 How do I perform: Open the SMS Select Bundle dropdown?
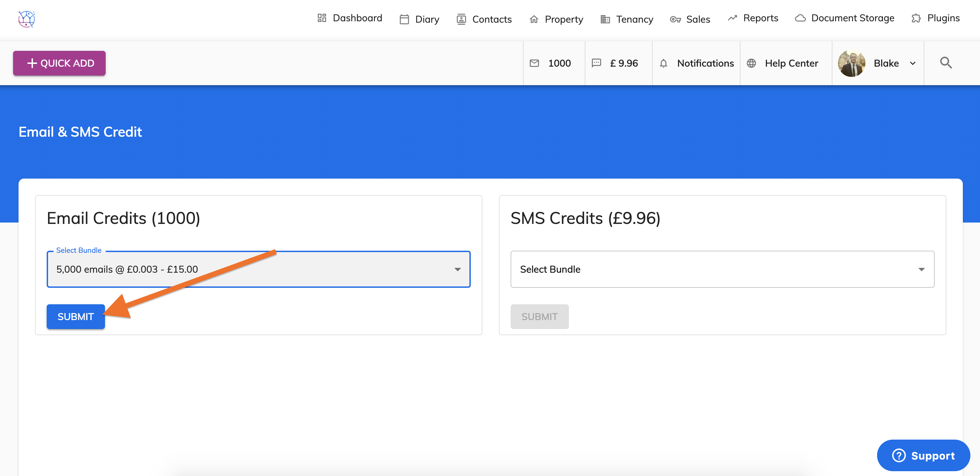pos(722,269)
